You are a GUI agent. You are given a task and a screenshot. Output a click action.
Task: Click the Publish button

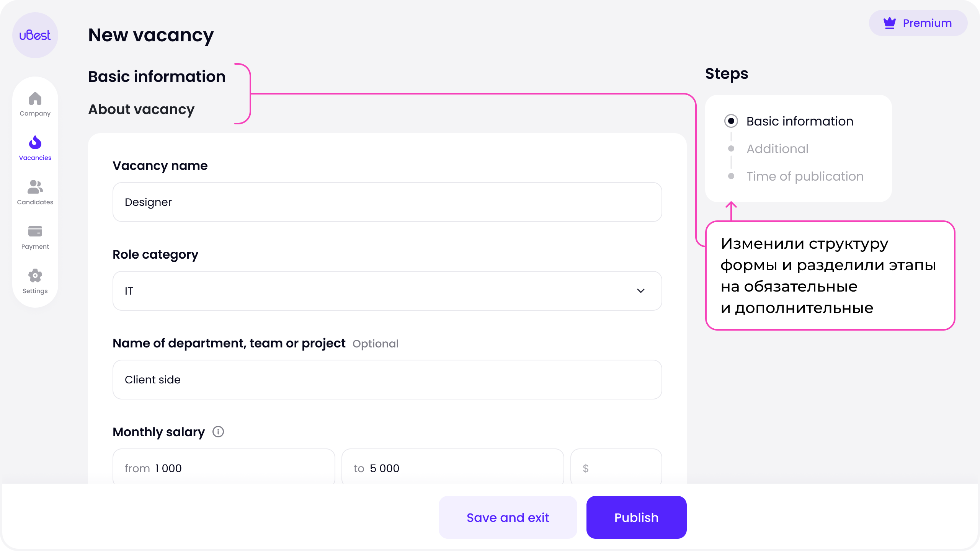pyautogui.click(x=636, y=517)
